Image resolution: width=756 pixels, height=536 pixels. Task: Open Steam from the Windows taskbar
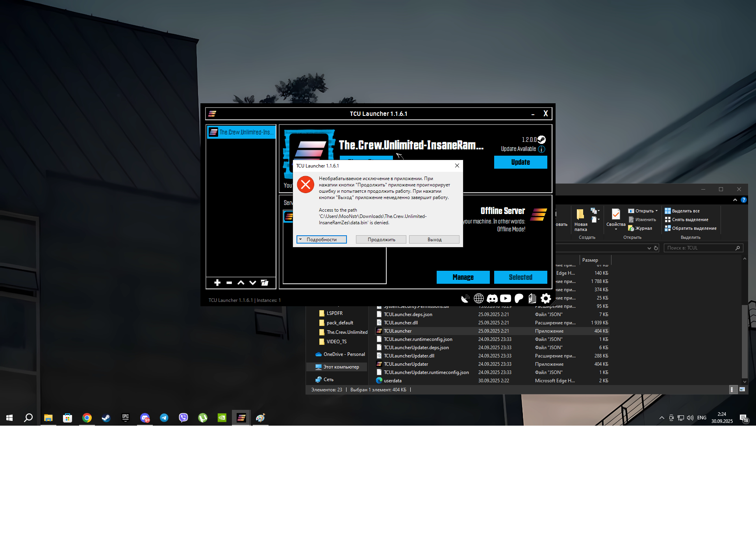pyautogui.click(x=106, y=418)
